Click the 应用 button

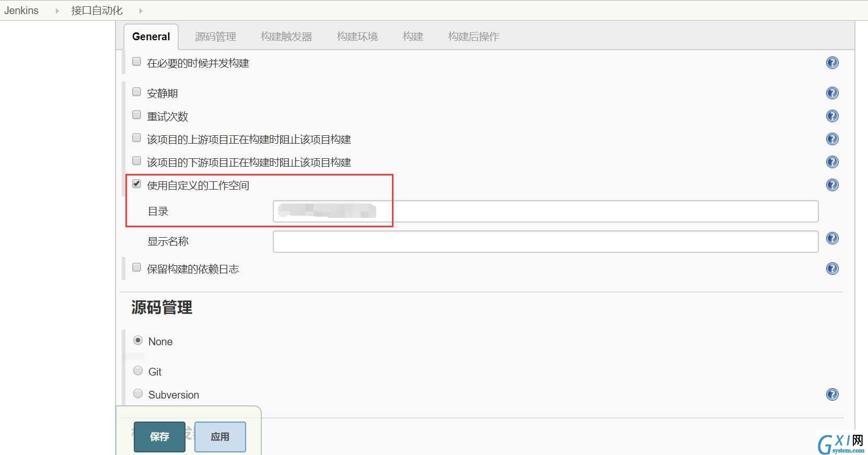pyautogui.click(x=220, y=437)
